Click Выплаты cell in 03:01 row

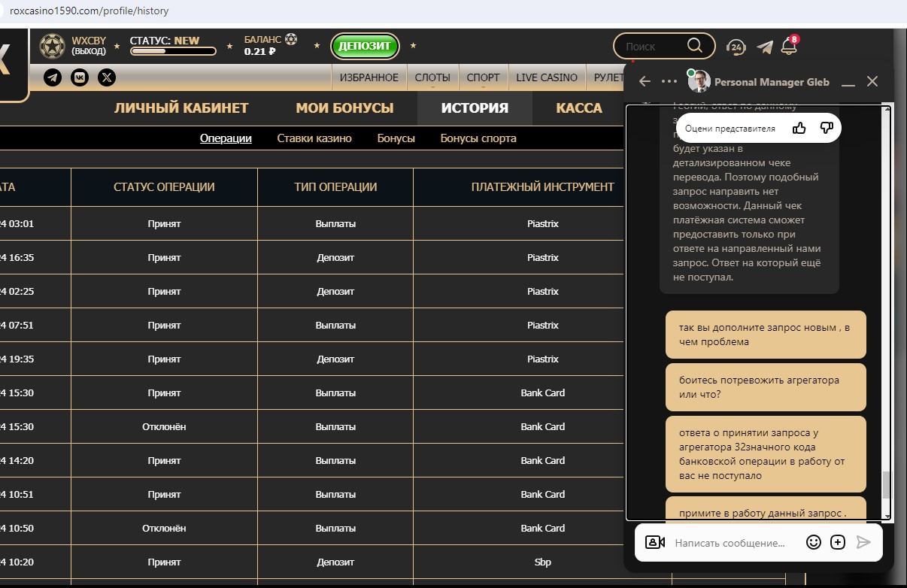pyautogui.click(x=335, y=223)
